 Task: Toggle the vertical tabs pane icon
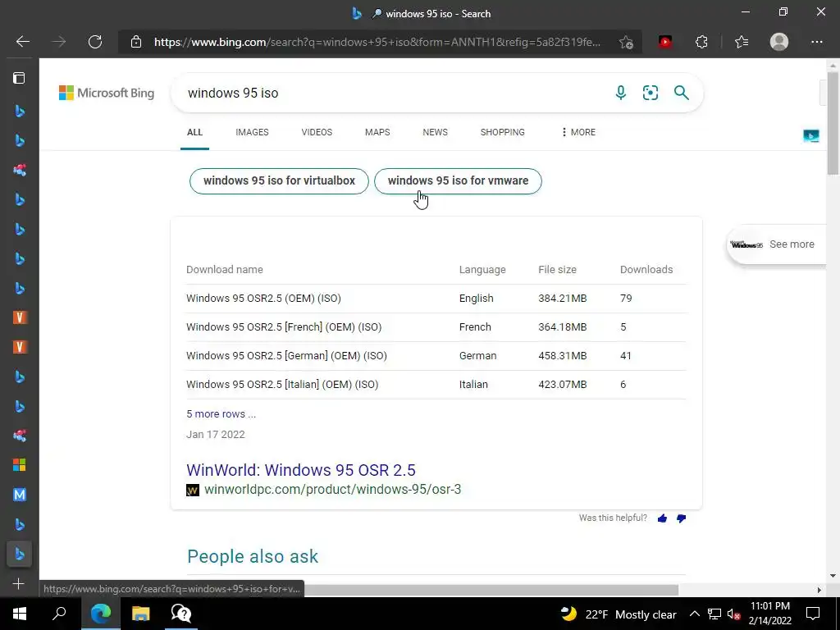20,78
